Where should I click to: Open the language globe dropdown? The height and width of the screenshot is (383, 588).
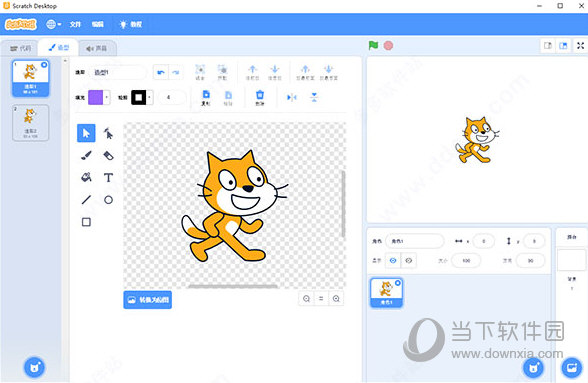54,24
